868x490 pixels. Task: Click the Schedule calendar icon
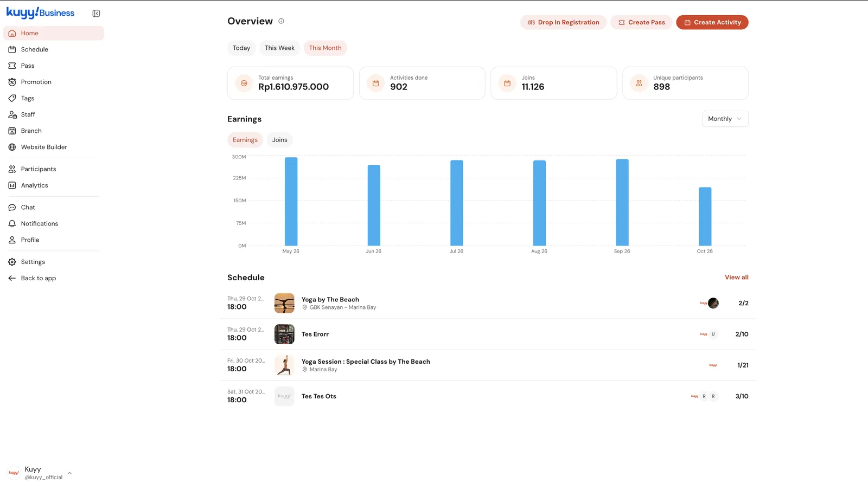point(12,49)
